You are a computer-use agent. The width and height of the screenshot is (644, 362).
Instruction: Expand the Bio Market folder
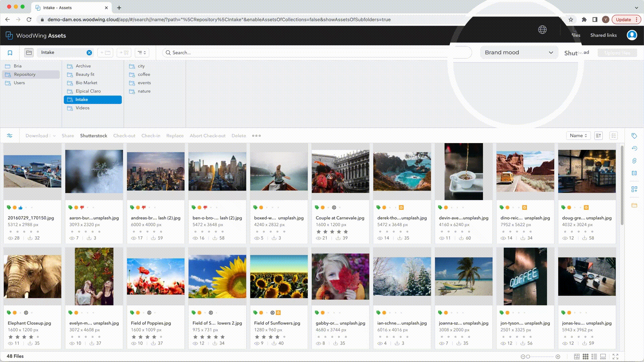click(x=87, y=83)
